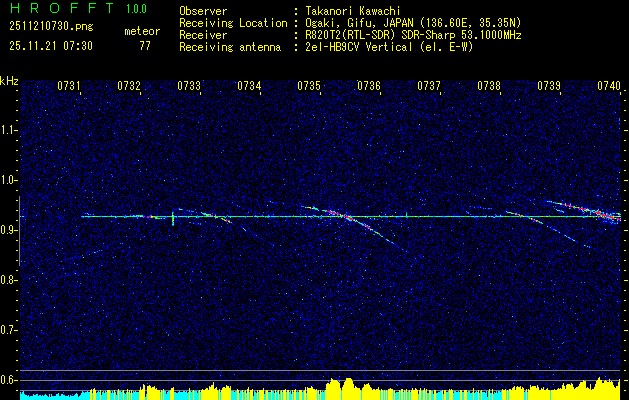Click the R820T2(RTL-SDR) SDR-Sharp 53.1000MHz text
The width and height of the screenshot is (629, 400).
coord(413,35)
